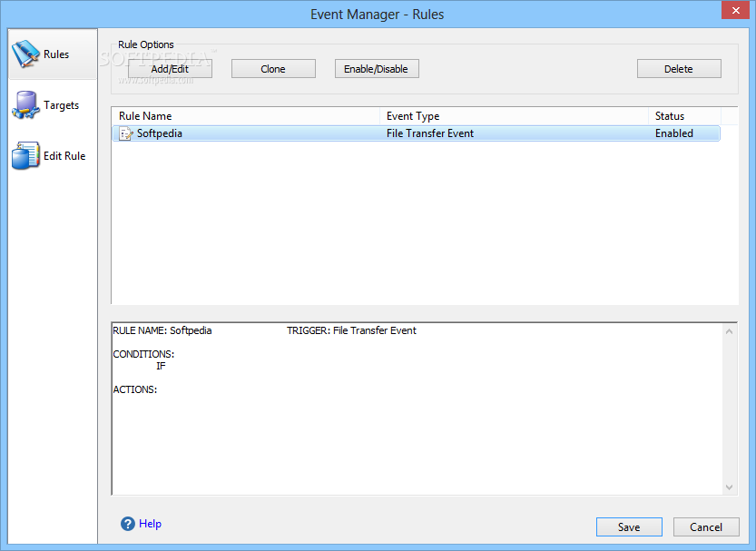Viewport: 756px width, 551px height.
Task: Delete the selected rule
Action: 679,68
